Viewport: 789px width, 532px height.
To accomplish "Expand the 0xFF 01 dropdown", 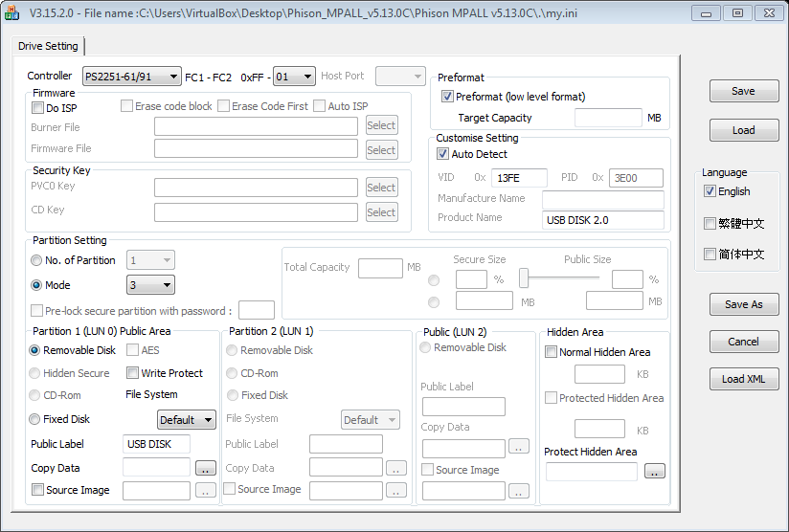I will (294, 77).
